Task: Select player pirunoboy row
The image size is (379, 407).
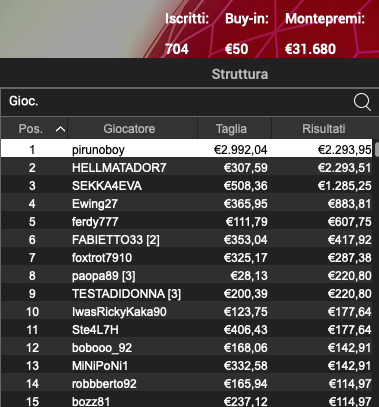Action: [x=187, y=149]
